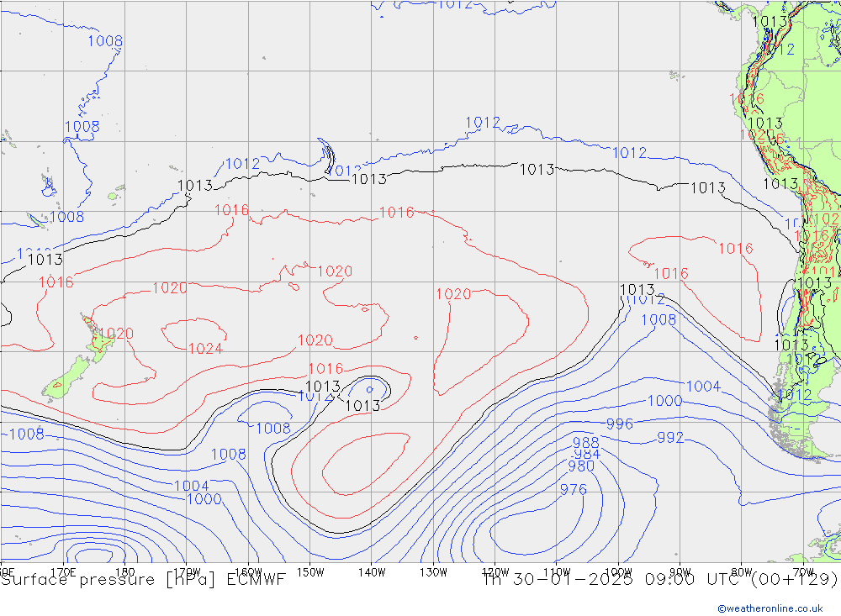Click the 1008 label below the 1004 contour near Chile
841x616 pixels.
(658, 319)
